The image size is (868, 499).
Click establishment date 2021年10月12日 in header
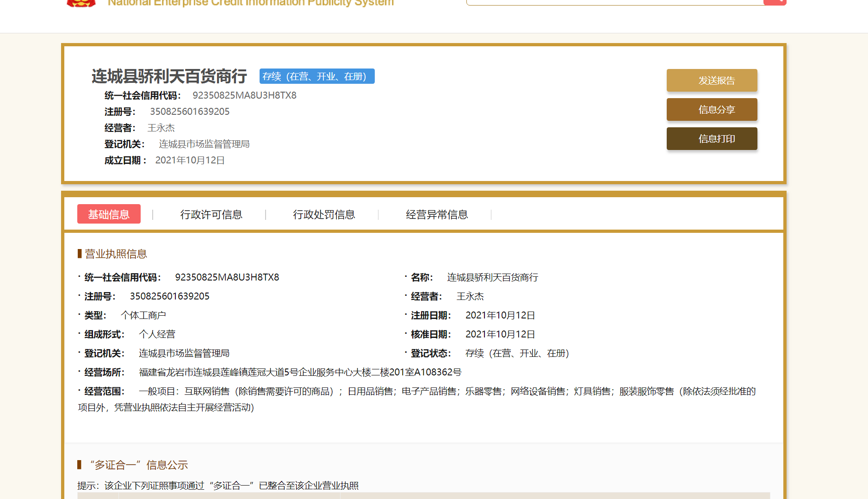pyautogui.click(x=190, y=160)
